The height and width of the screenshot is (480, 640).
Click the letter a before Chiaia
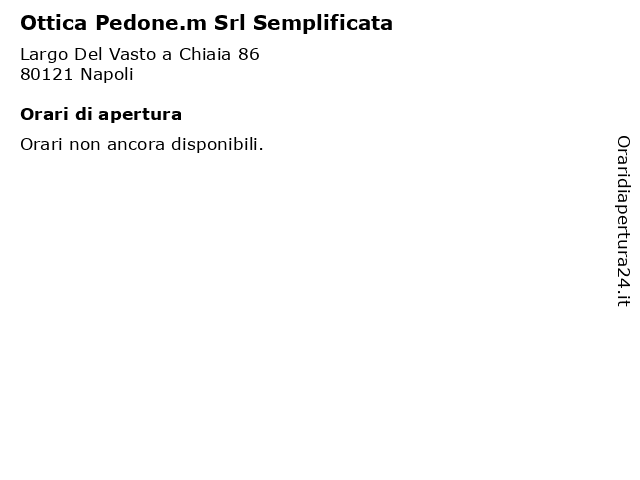click(x=167, y=56)
